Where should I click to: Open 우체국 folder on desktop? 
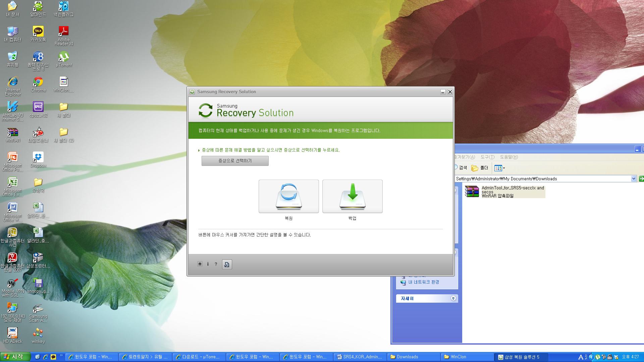coord(38,185)
